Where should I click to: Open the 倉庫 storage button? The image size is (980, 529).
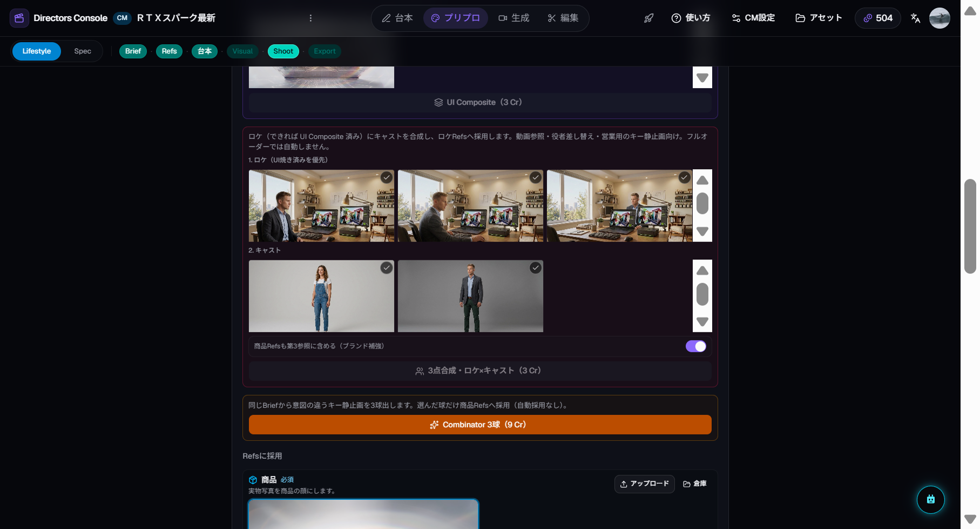(695, 484)
